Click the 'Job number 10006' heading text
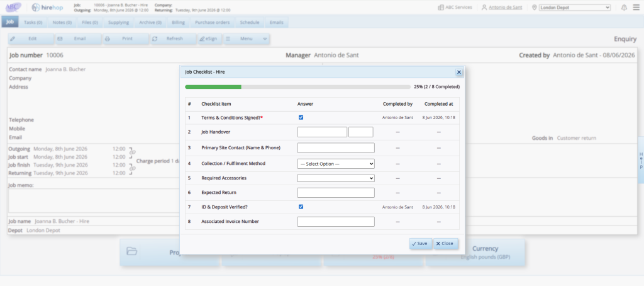The image size is (644, 286). pos(36,55)
